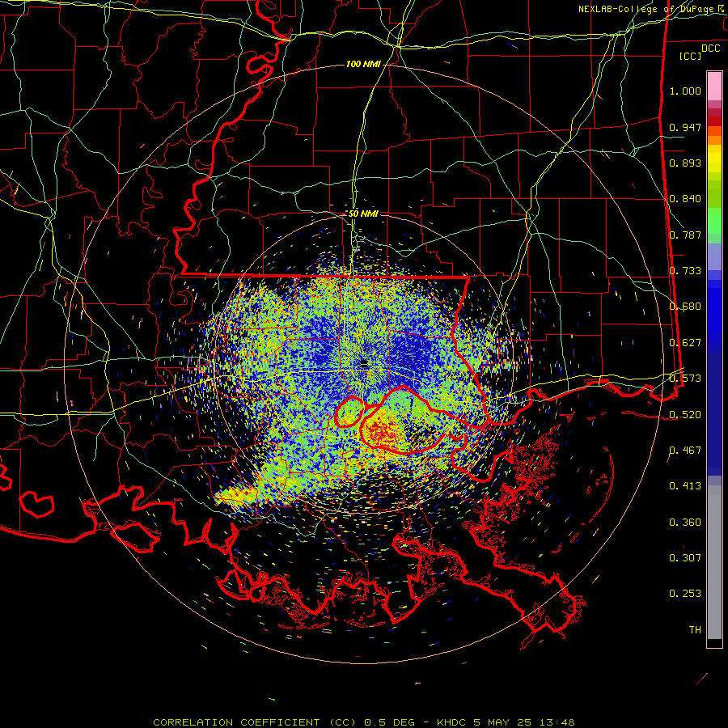Screen dimensions: 728x728
Task: Click the 50 NMI range ring label
Action: 363,214
